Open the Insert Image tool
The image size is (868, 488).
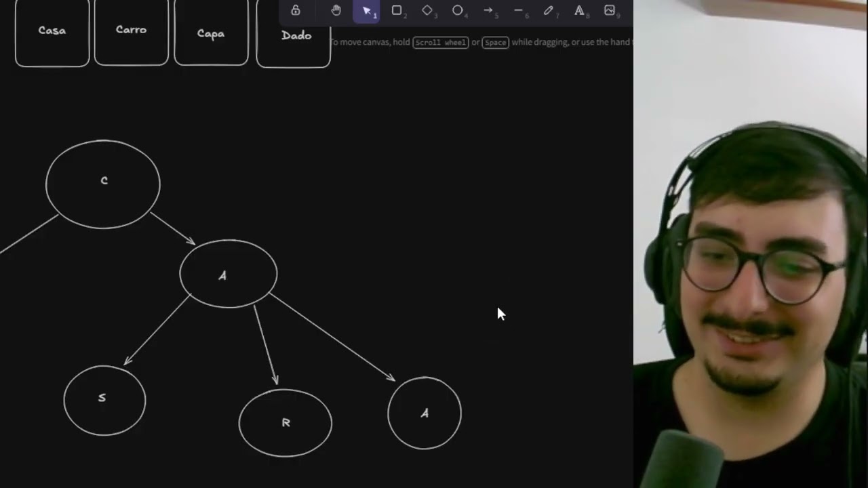click(610, 10)
